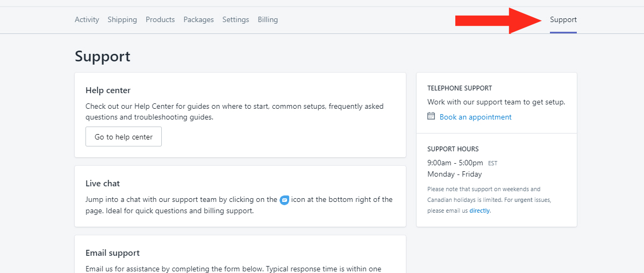Click the Email support section heading

[112, 253]
